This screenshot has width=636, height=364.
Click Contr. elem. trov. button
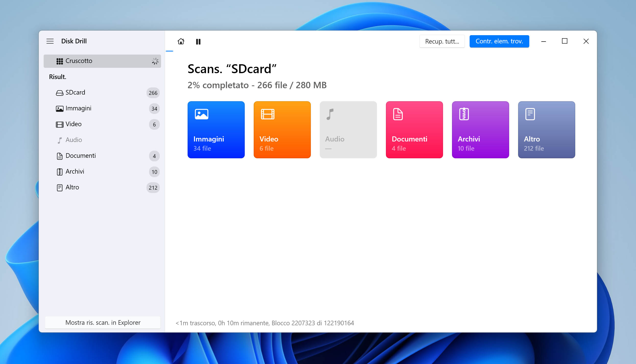[x=499, y=41]
